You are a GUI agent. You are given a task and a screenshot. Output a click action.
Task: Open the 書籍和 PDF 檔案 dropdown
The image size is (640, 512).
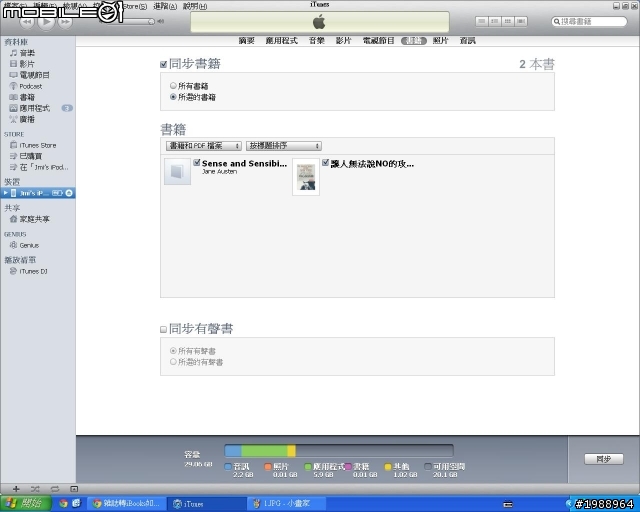pos(204,146)
